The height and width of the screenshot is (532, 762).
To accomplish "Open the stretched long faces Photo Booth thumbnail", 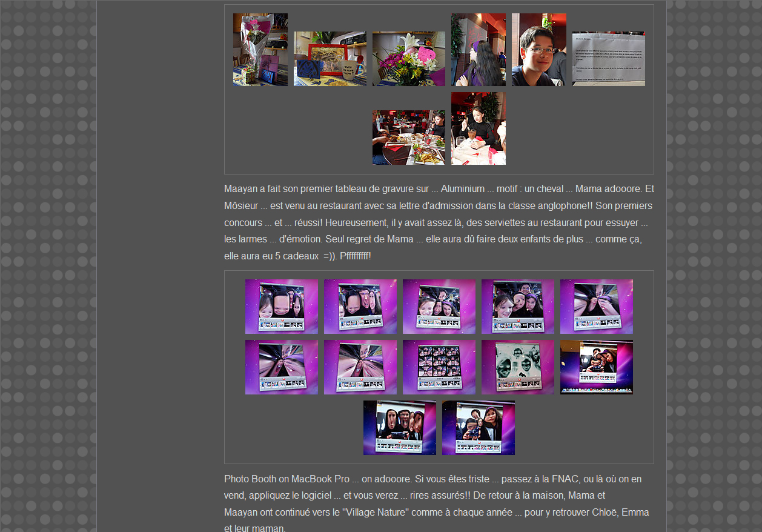I will [x=399, y=428].
